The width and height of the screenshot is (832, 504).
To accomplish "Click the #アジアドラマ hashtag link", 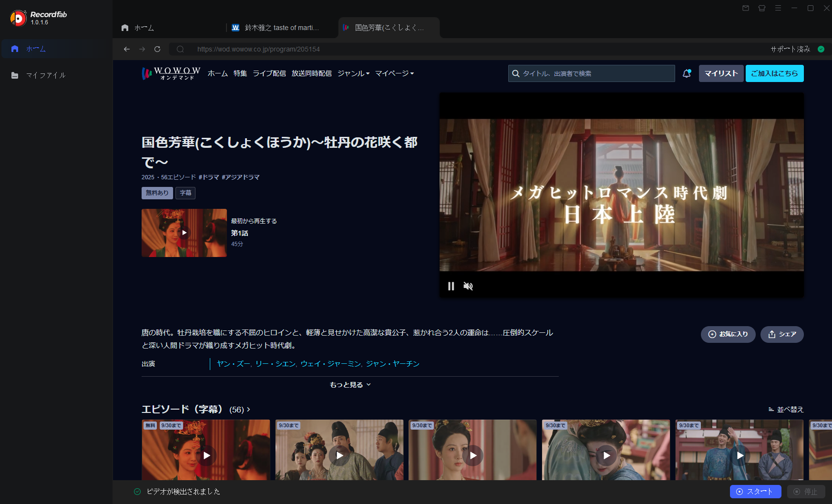I will (x=241, y=177).
